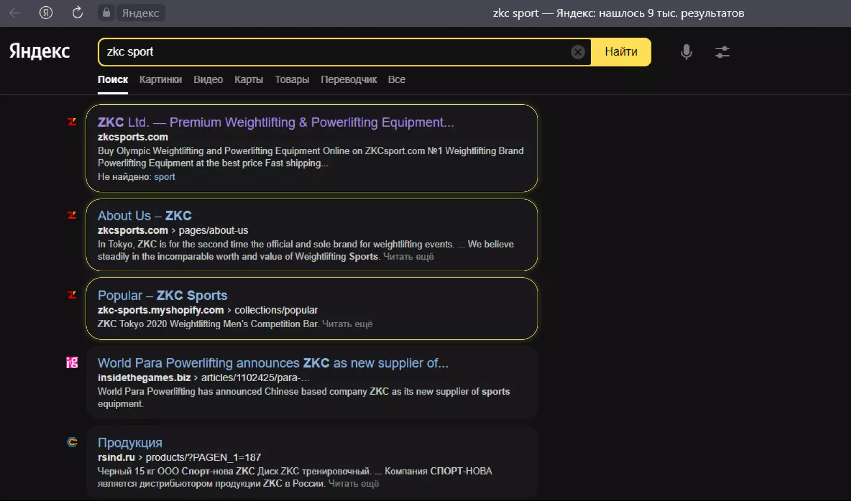Click the browser back arrow
Image resolution: width=851 pixels, height=504 pixels.
click(x=15, y=13)
